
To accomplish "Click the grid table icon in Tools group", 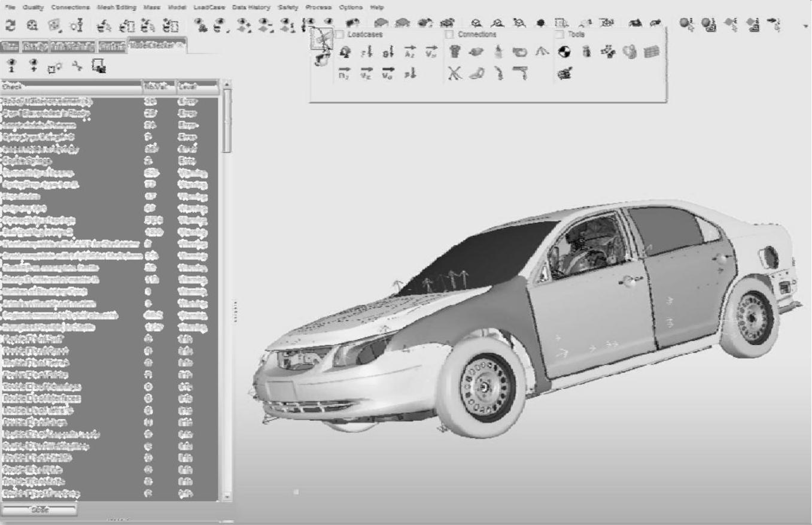I will click(651, 53).
